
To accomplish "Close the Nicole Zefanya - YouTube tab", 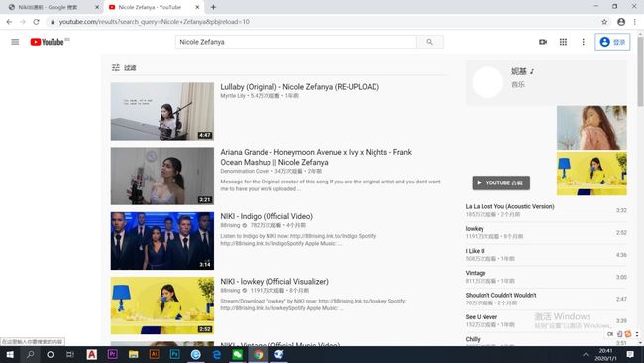I will coord(197,7).
